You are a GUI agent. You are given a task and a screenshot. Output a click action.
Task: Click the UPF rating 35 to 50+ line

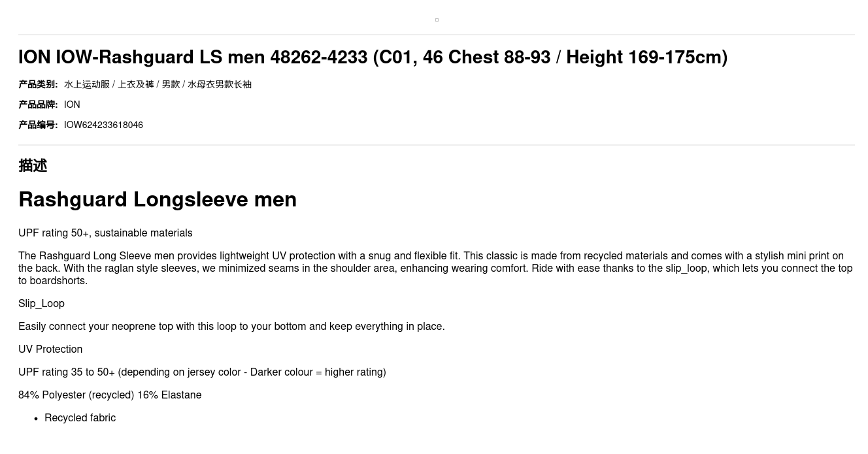coord(202,372)
